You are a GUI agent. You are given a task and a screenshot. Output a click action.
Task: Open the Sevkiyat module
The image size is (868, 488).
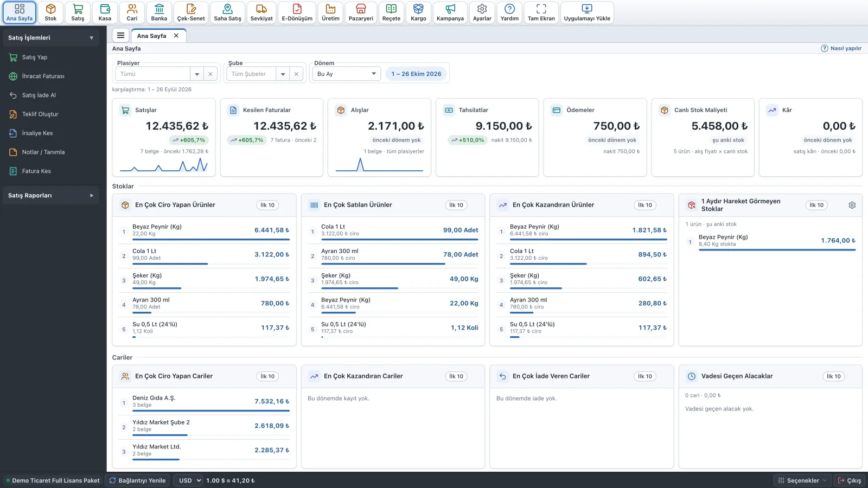pyautogui.click(x=261, y=12)
